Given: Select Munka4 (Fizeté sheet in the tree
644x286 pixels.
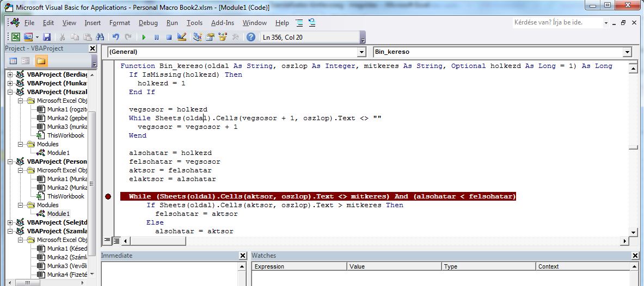Looking at the screenshot, I should coord(67,275).
